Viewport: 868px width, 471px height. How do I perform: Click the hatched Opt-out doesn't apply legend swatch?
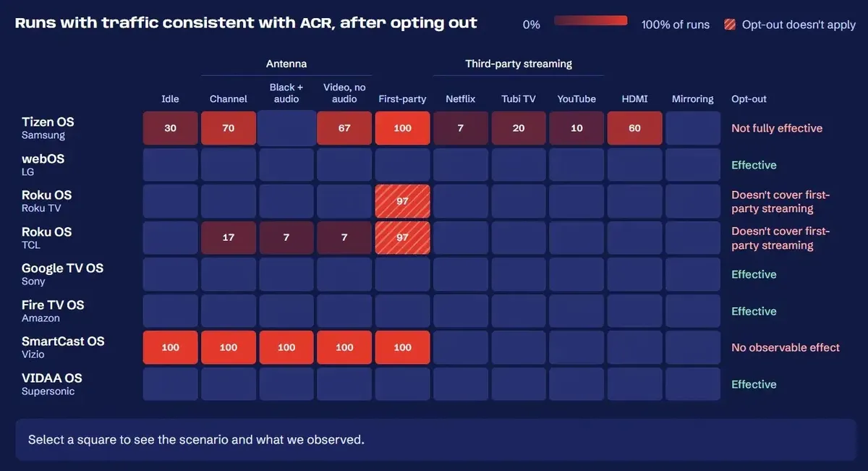[x=730, y=25]
